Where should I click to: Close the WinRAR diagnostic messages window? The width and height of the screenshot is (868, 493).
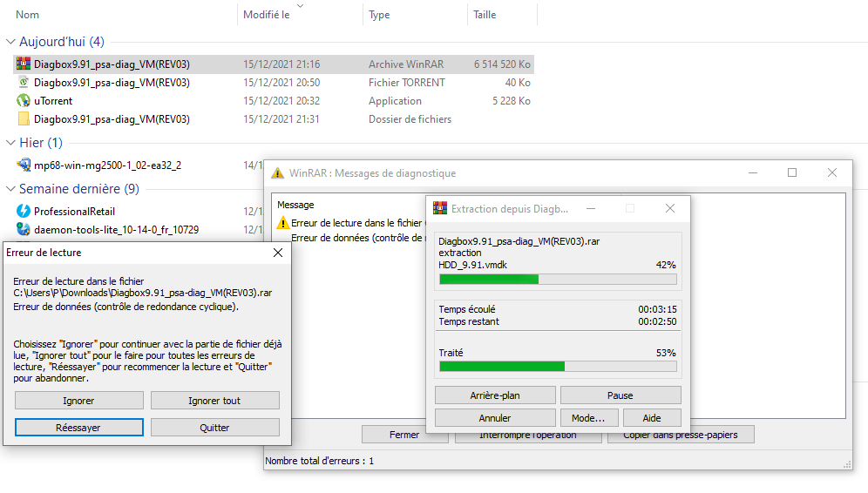(x=832, y=172)
